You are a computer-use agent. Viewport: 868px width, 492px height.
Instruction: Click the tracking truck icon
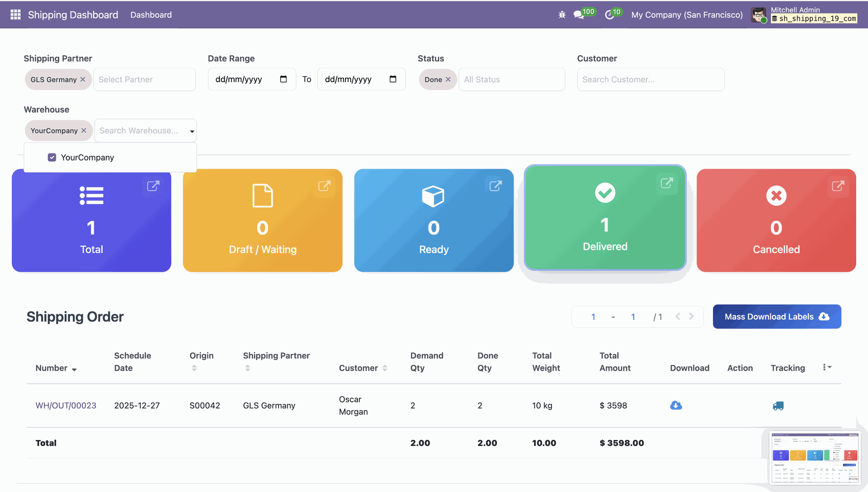[x=778, y=406]
